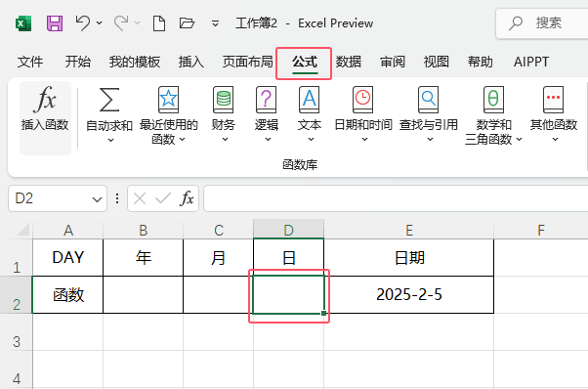The image size is (588, 389).
Task: Expand the 文本 dropdown chevron
Action: pos(311,140)
